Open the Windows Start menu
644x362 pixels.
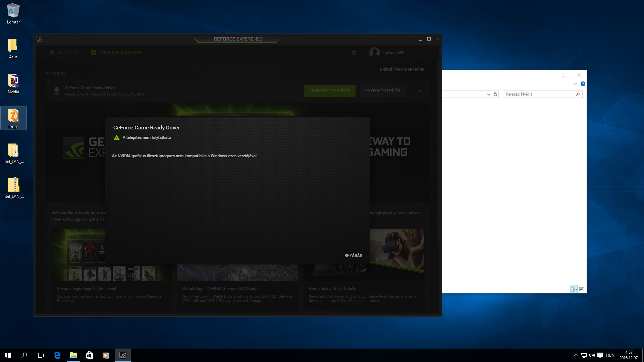pos(8,355)
